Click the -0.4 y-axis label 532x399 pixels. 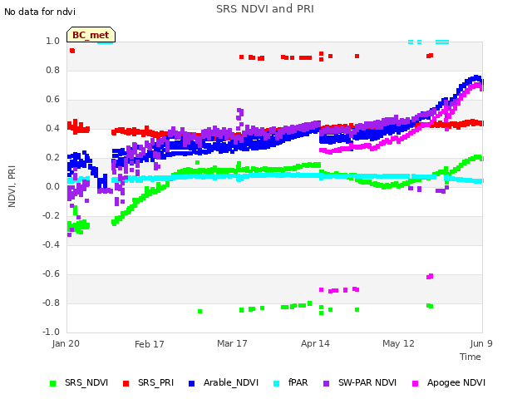coord(52,244)
